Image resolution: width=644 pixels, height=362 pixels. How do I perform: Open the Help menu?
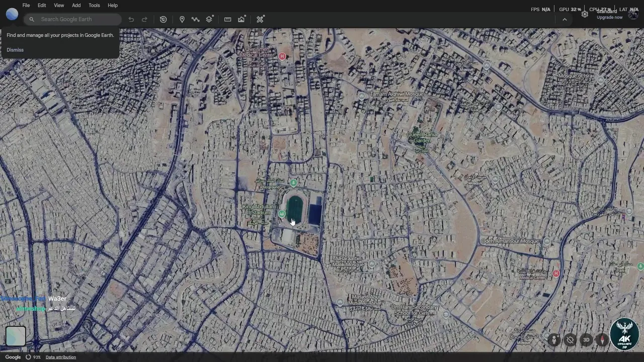point(113,5)
